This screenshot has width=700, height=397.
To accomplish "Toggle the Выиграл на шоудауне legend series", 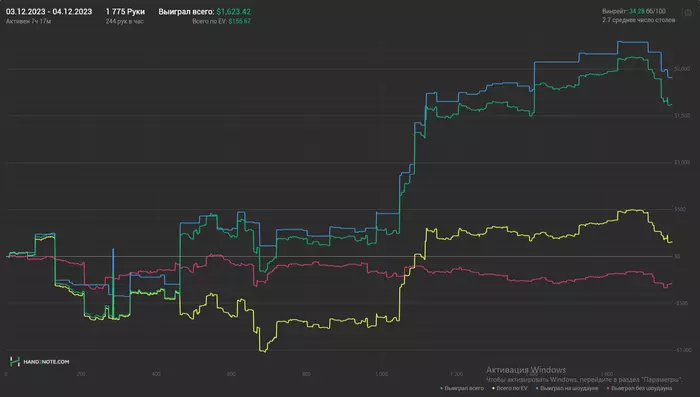I will tap(567, 389).
